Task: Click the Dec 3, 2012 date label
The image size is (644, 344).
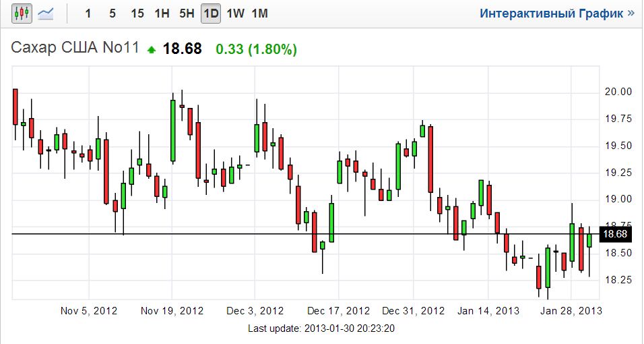Action: tap(255, 311)
